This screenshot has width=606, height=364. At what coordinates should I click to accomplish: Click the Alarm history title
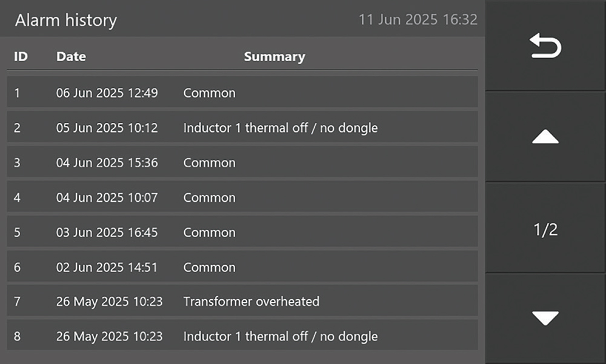[65, 20]
